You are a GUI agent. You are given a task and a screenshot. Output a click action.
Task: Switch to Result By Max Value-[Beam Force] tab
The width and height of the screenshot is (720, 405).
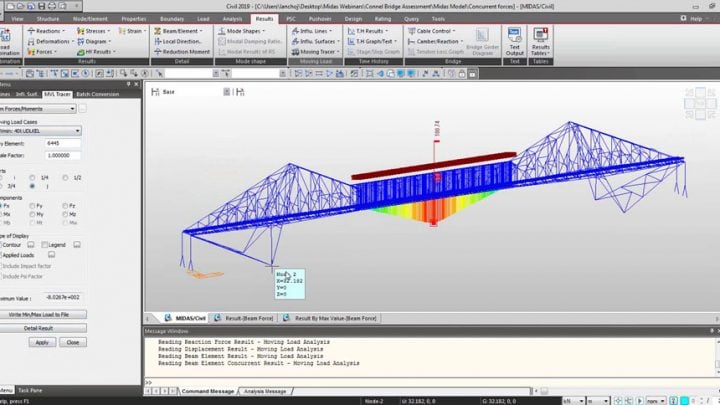click(330, 318)
